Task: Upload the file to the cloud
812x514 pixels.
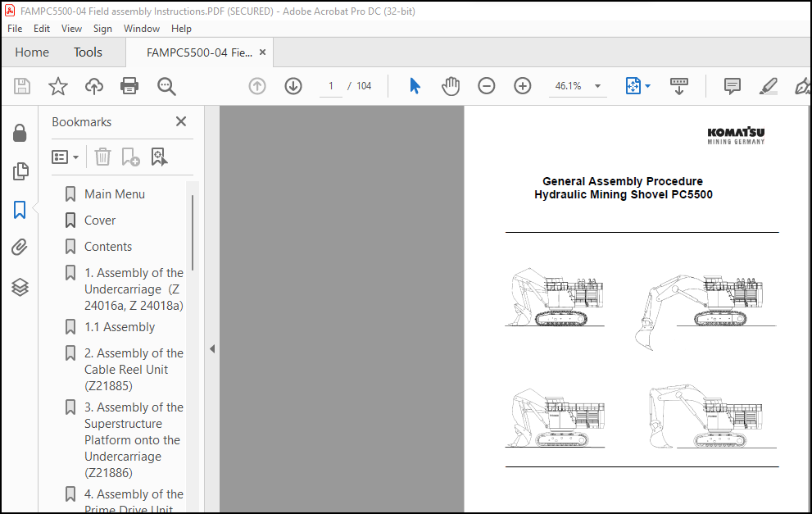Action: click(x=93, y=86)
